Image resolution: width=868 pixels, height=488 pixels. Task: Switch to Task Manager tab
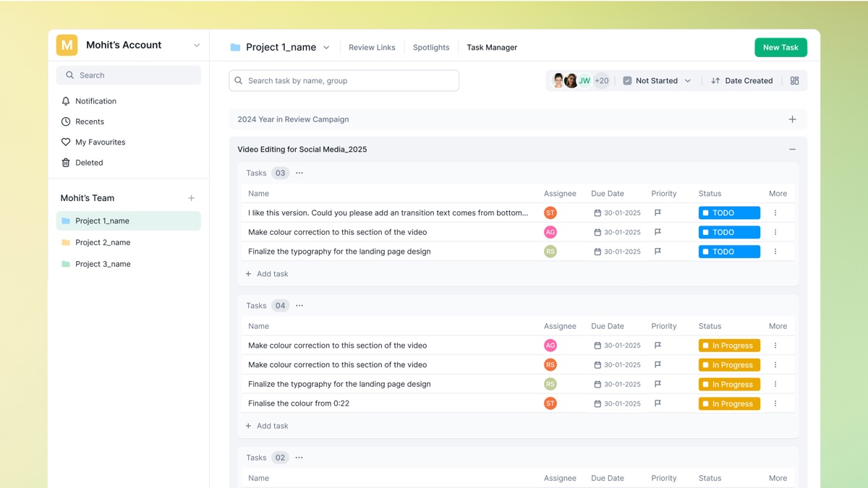click(x=492, y=48)
